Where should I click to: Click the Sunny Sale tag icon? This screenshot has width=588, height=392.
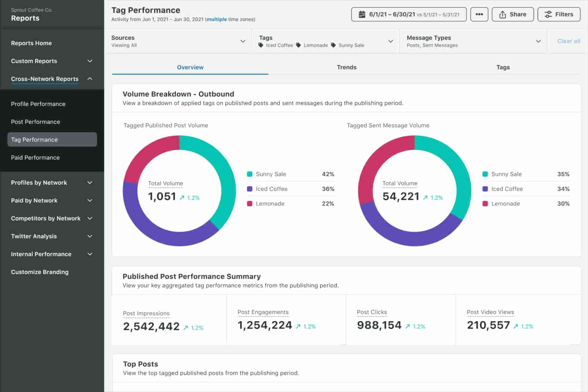pos(333,45)
